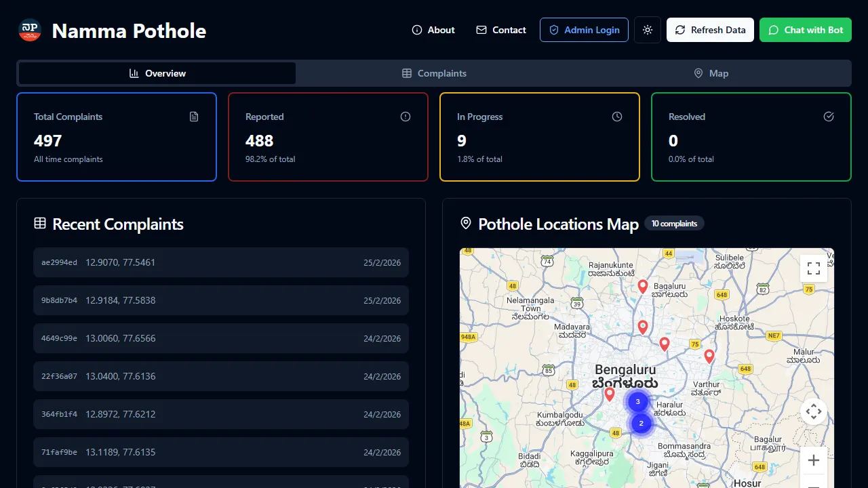This screenshot has width=868, height=488.
Task: Open the cluster showing 3 potholes
Action: coord(637,401)
